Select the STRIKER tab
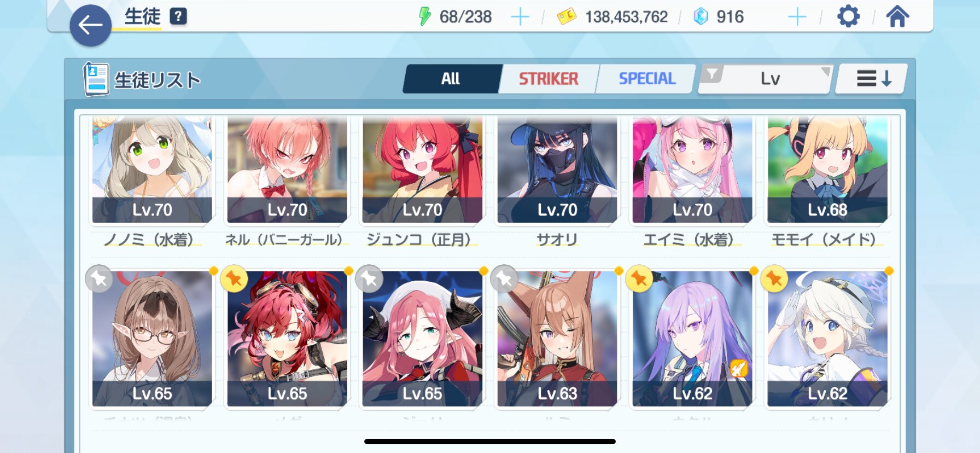The image size is (980, 453). [x=548, y=79]
